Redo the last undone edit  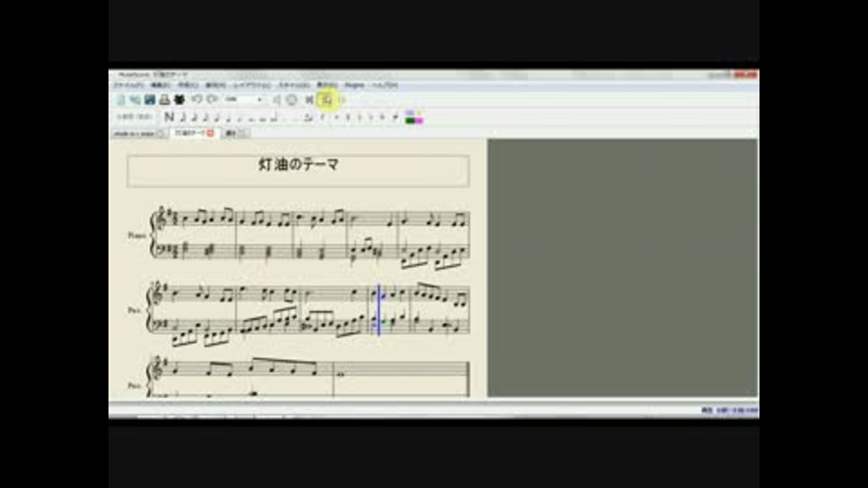pos(212,99)
